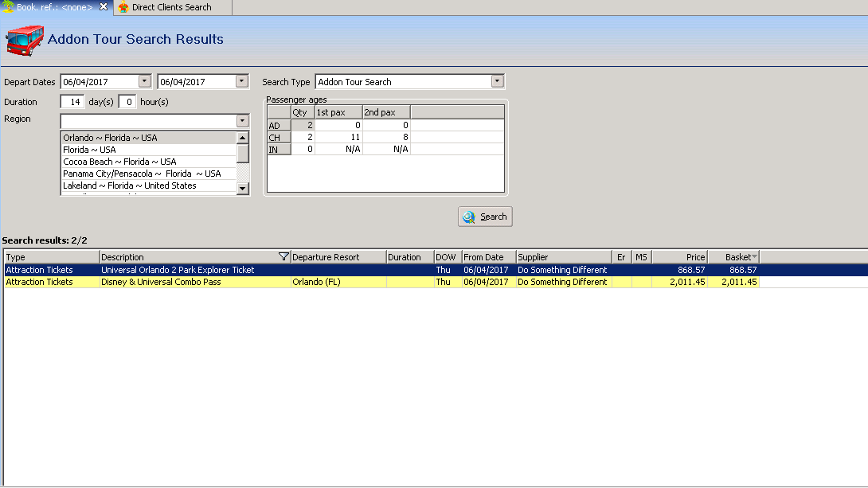Click region list scroll down arrow
Viewport: 868px width, 488px height.
[x=242, y=189]
